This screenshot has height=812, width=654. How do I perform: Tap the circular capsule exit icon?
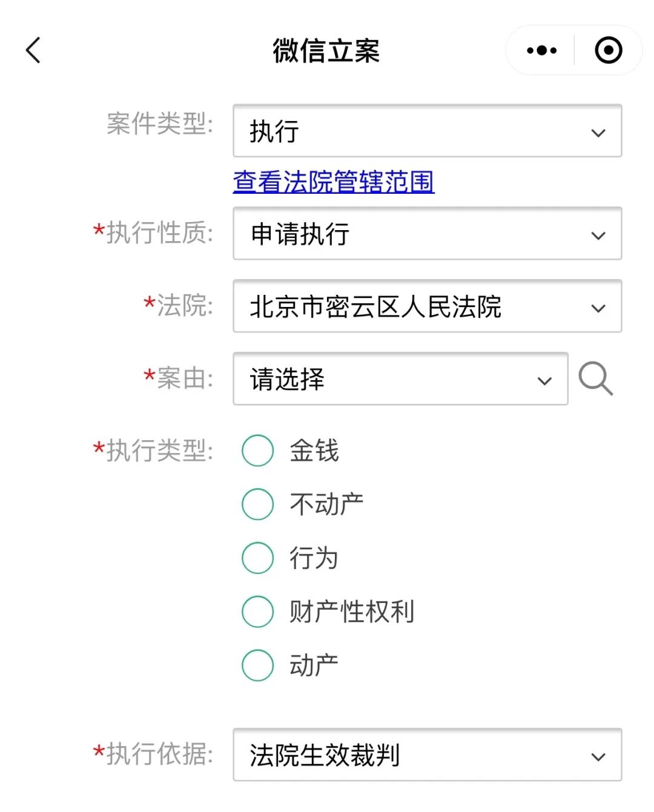coord(609,50)
